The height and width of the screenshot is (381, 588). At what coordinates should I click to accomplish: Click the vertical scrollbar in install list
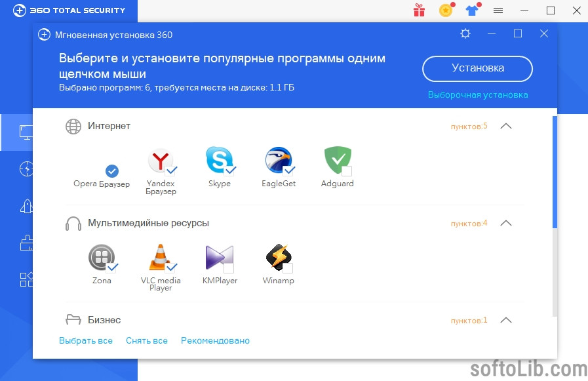tap(555, 172)
